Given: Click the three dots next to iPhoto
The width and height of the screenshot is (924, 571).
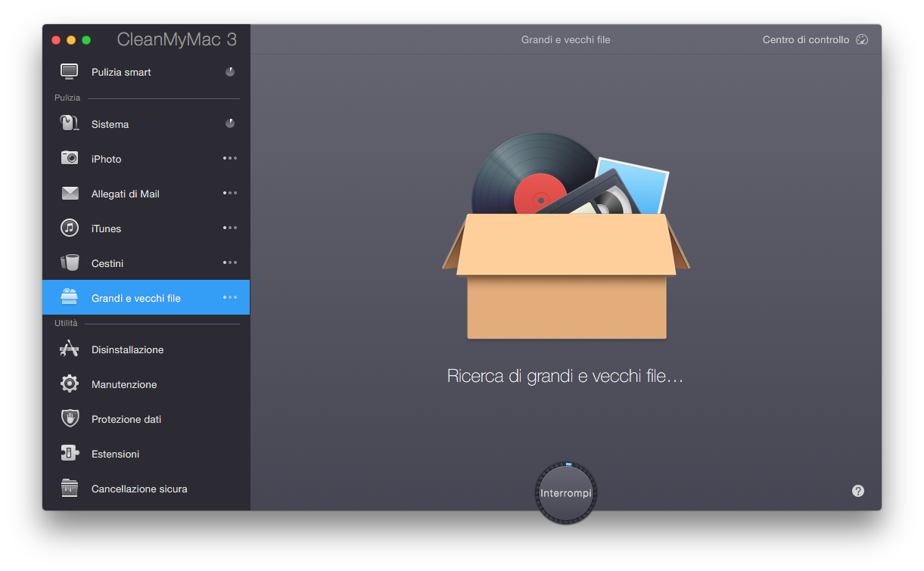Looking at the screenshot, I should pos(230,158).
